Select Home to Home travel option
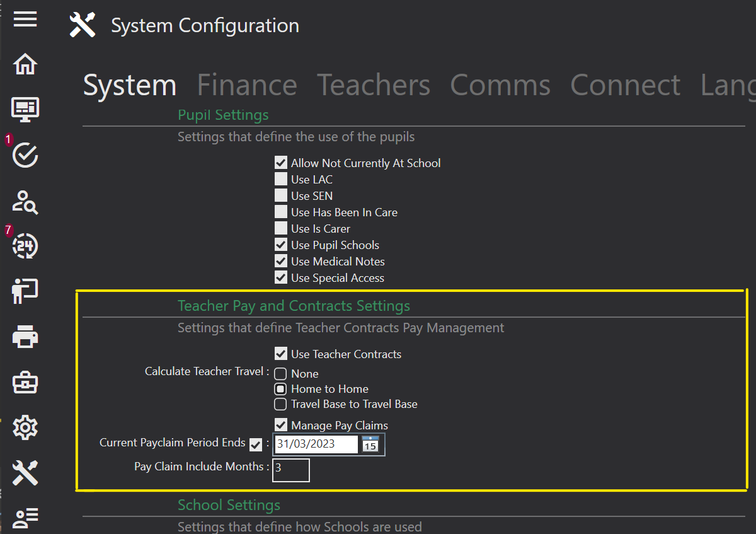 coord(281,389)
